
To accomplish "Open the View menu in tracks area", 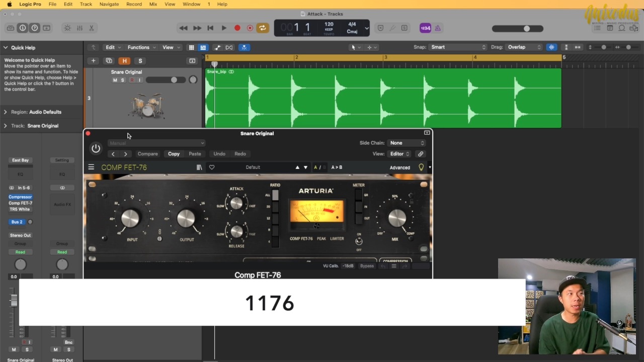I will point(171,47).
